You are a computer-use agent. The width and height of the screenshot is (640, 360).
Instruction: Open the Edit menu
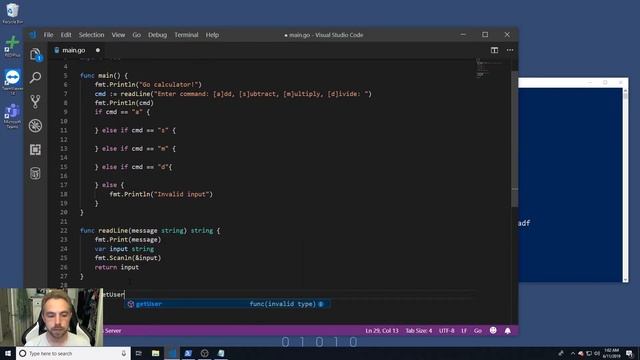pos(66,35)
